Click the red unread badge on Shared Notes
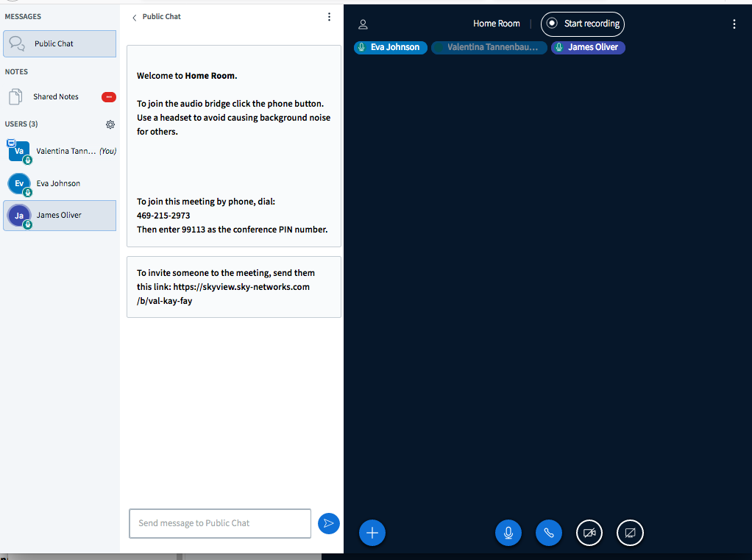The image size is (752, 560). pyautogui.click(x=109, y=97)
